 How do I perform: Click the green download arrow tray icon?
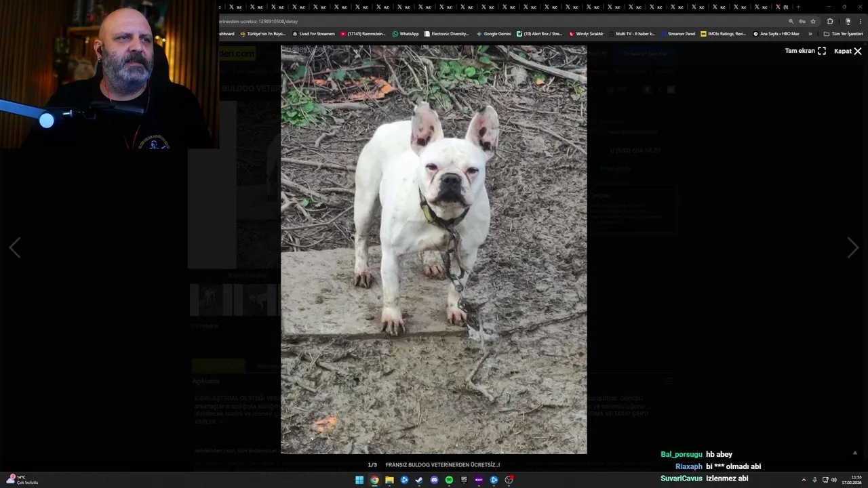pyautogui.click(x=815, y=480)
